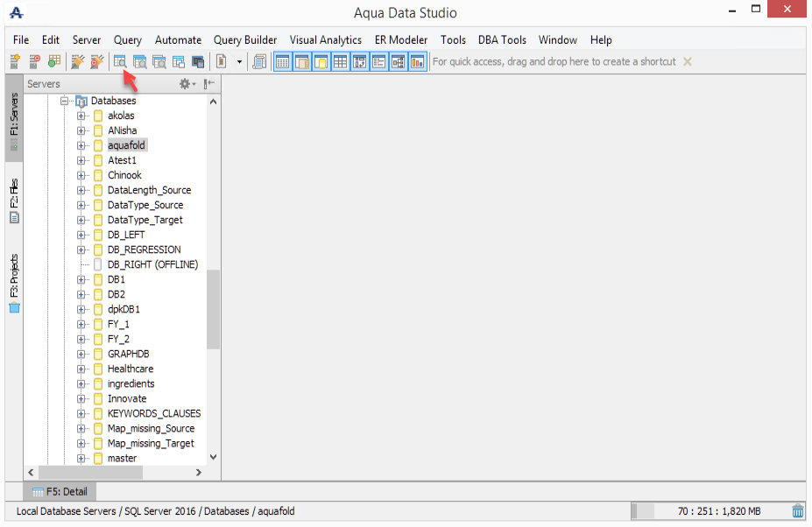The image size is (812, 527).
Task: Select the Map_missing_Source database
Action: coord(151,429)
